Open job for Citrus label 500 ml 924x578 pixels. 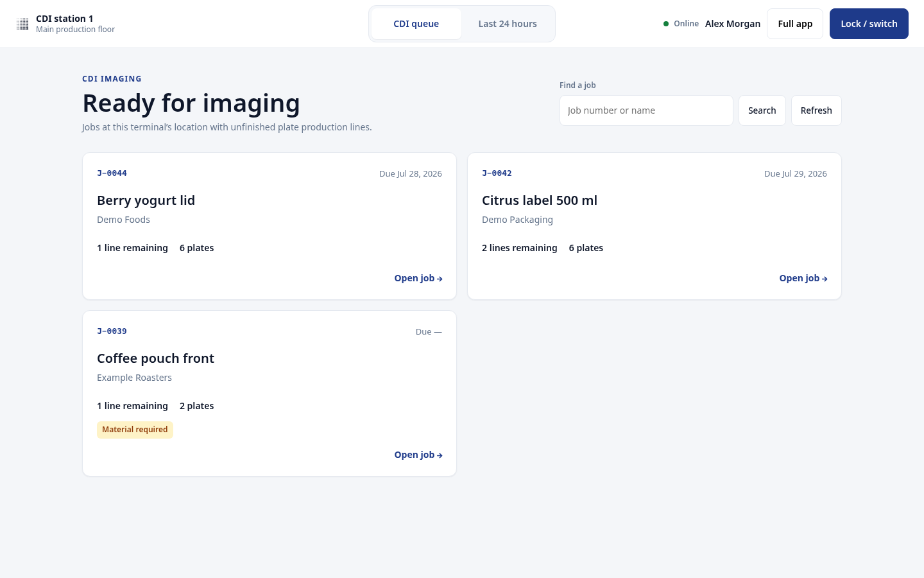click(x=803, y=278)
